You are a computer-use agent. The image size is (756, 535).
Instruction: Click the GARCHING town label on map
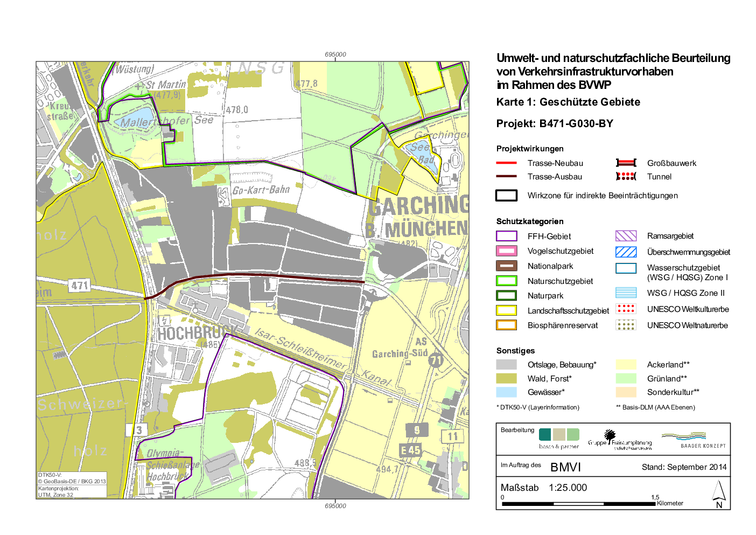[420, 205]
